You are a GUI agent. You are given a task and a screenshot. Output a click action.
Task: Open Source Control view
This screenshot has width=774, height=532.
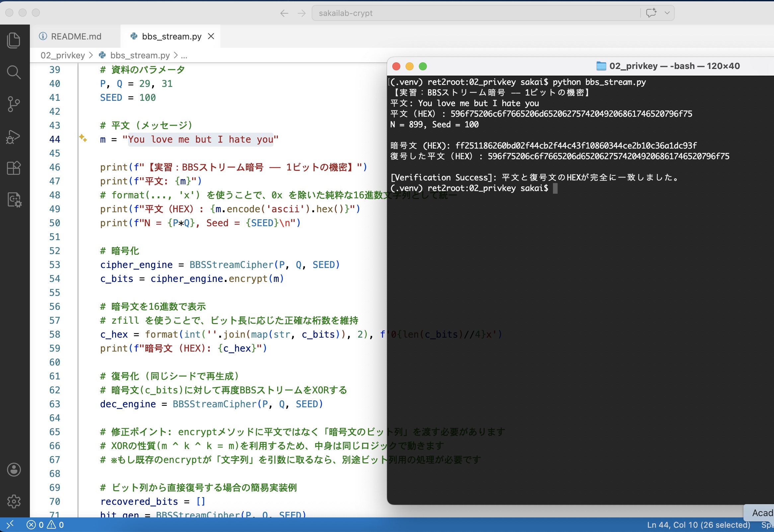[x=14, y=104]
